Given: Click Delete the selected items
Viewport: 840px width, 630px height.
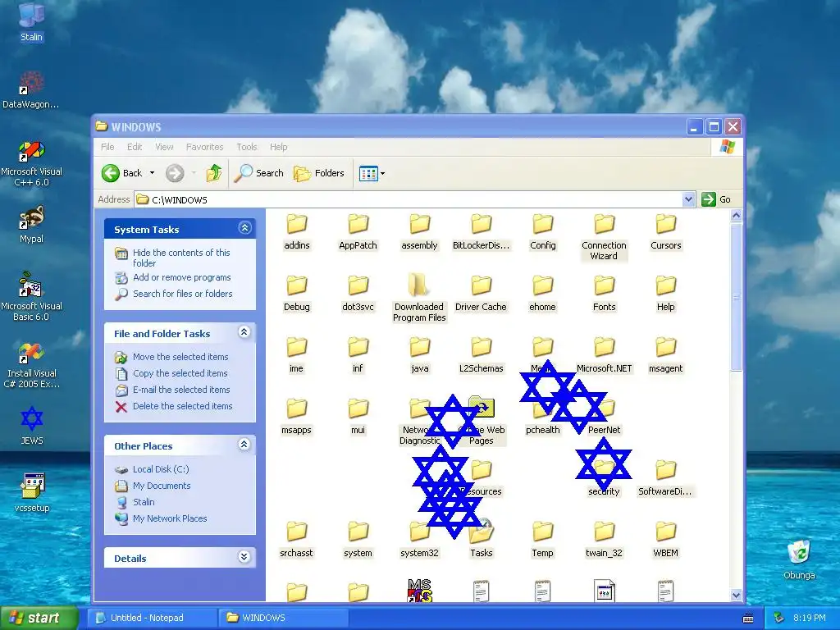Looking at the screenshot, I should pyautogui.click(x=183, y=406).
